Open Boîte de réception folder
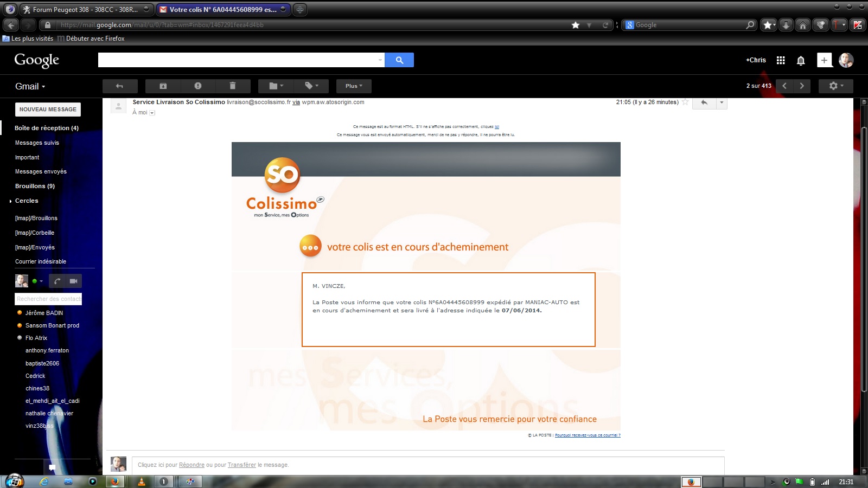Image resolution: width=868 pixels, height=488 pixels. (x=46, y=128)
